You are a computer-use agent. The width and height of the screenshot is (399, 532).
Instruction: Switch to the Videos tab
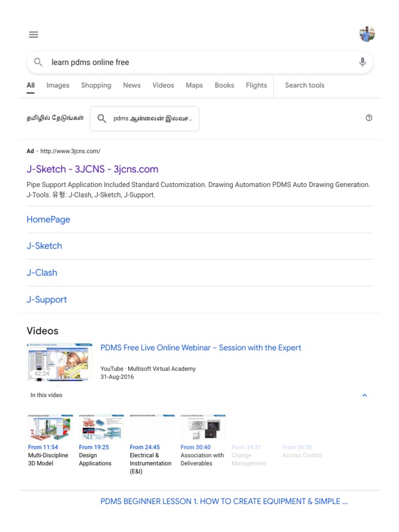tap(163, 86)
